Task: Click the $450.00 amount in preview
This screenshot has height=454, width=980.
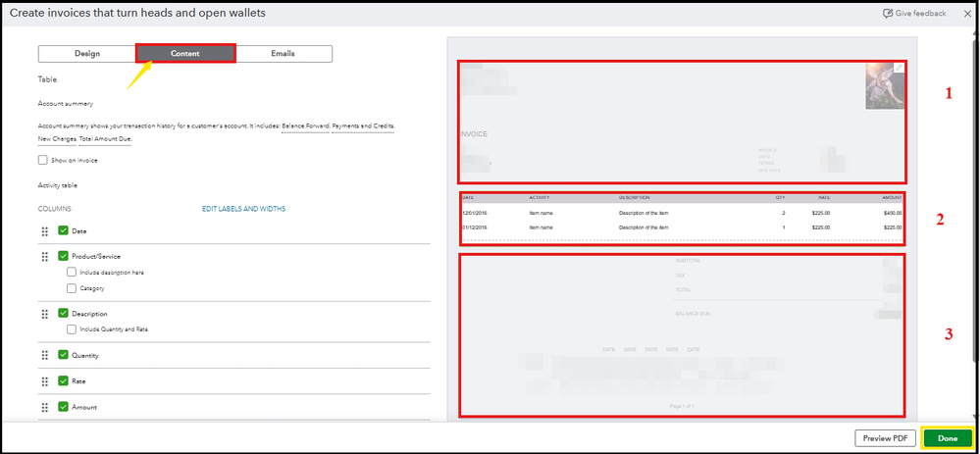Action: click(x=893, y=213)
